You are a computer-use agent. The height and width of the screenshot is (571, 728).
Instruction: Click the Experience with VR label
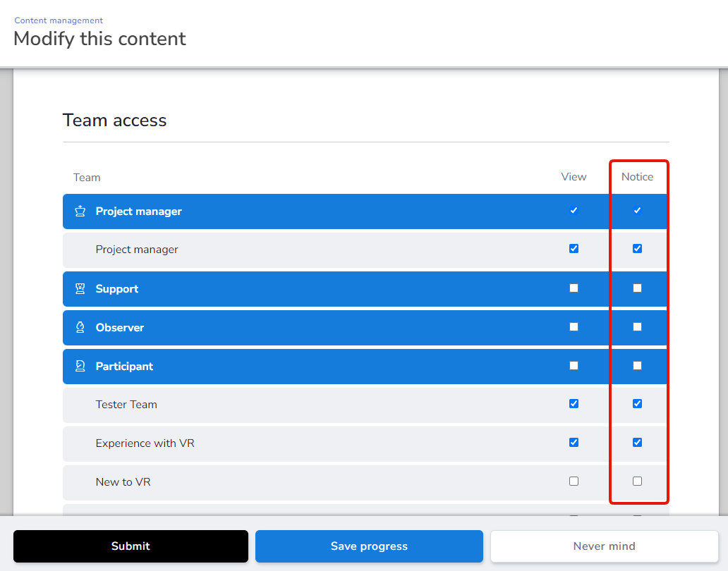coord(145,443)
